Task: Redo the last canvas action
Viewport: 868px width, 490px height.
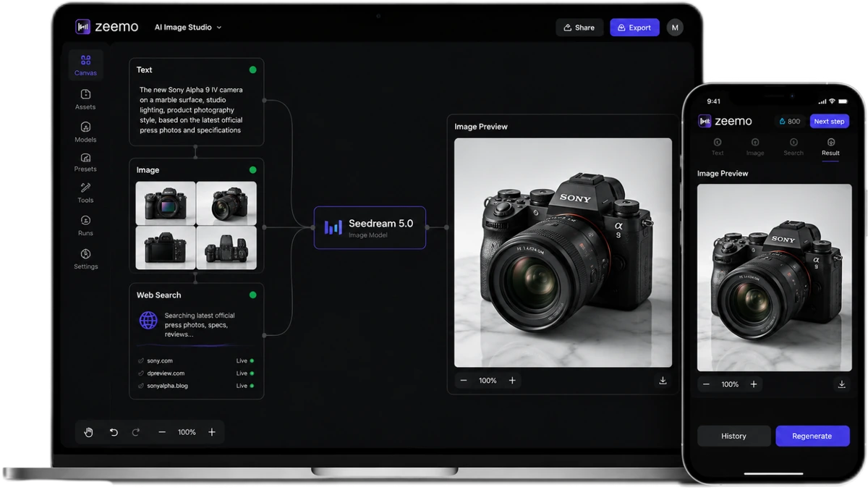Action: click(x=135, y=432)
